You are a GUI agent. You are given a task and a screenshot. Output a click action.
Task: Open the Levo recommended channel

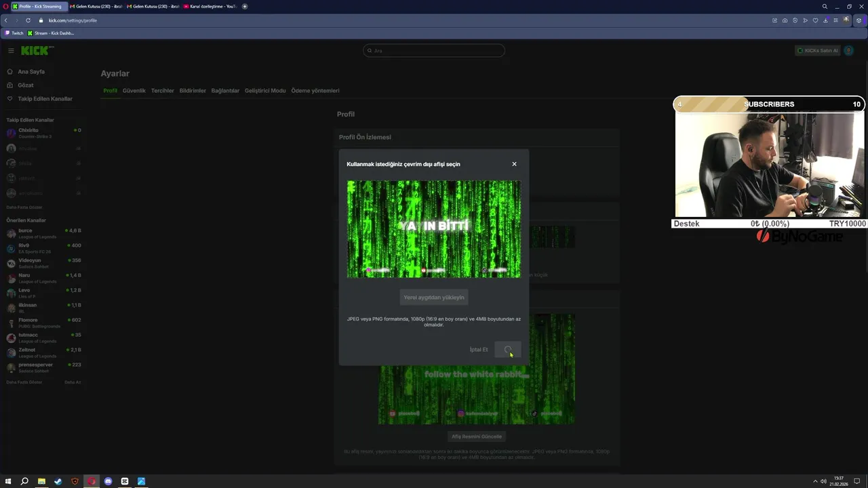tap(43, 293)
